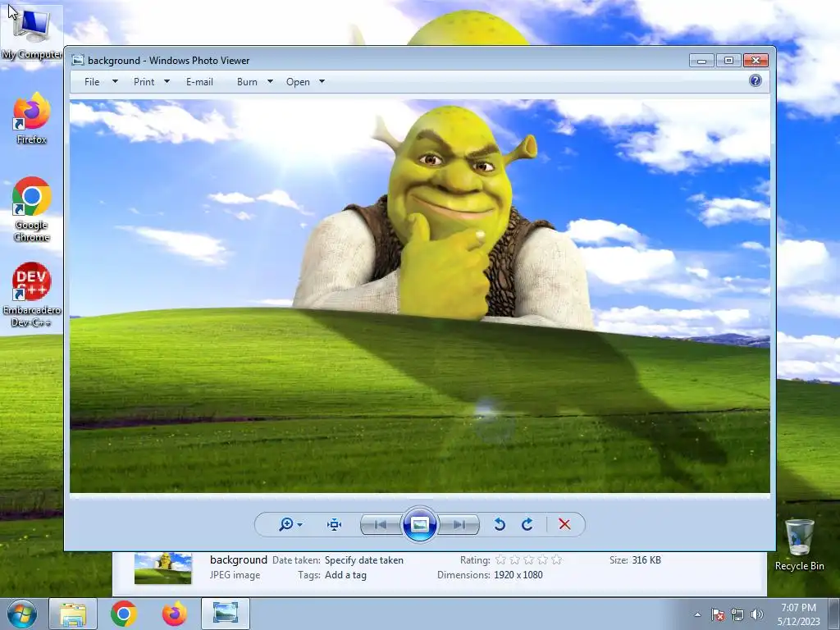Click the Actual size fit button
This screenshot has width=840, height=630.
335,524
